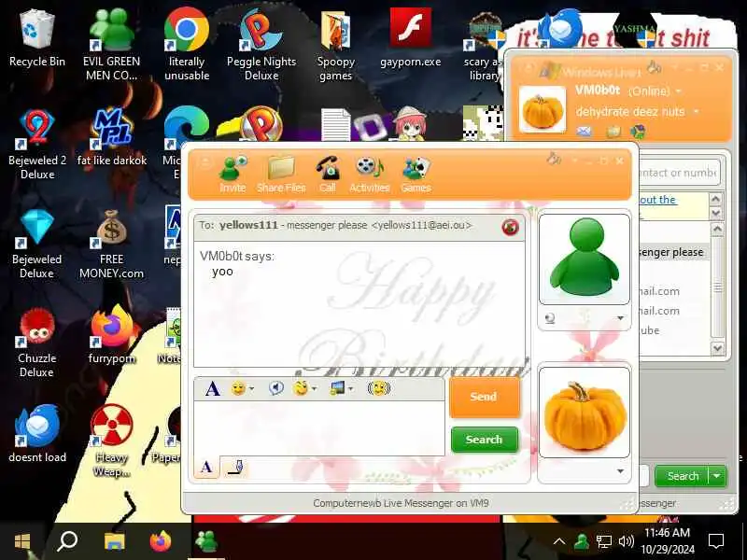Click the orange Send button

pos(485,397)
